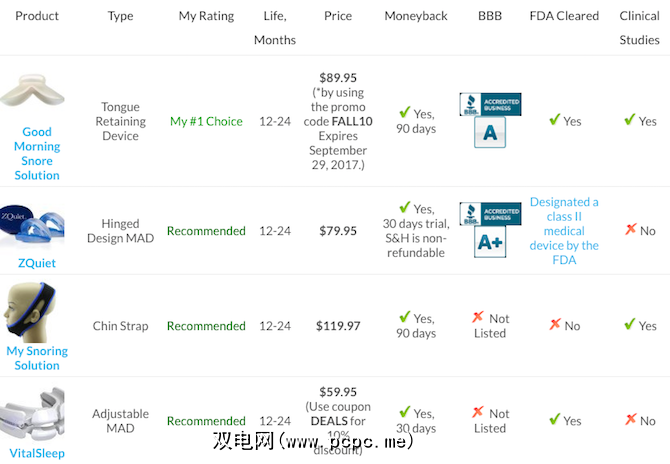
Task: Click the FDA Cleared column header
Action: point(564,16)
